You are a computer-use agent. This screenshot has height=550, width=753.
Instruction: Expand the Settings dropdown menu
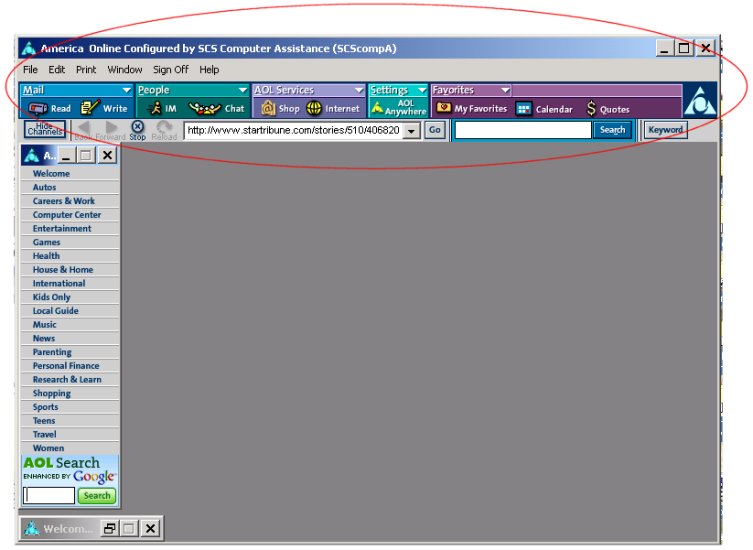click(x=422, y=90)
